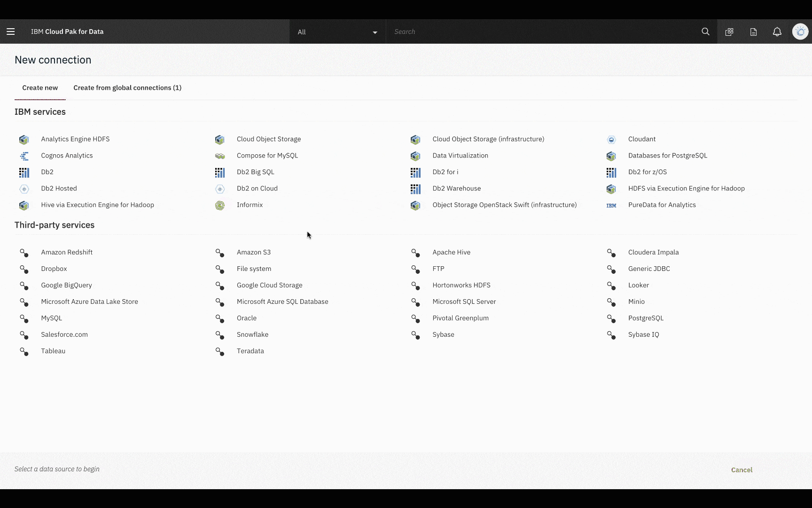Click the Cloudant icon
Screen dimensions: 812x508
(611, 139)
